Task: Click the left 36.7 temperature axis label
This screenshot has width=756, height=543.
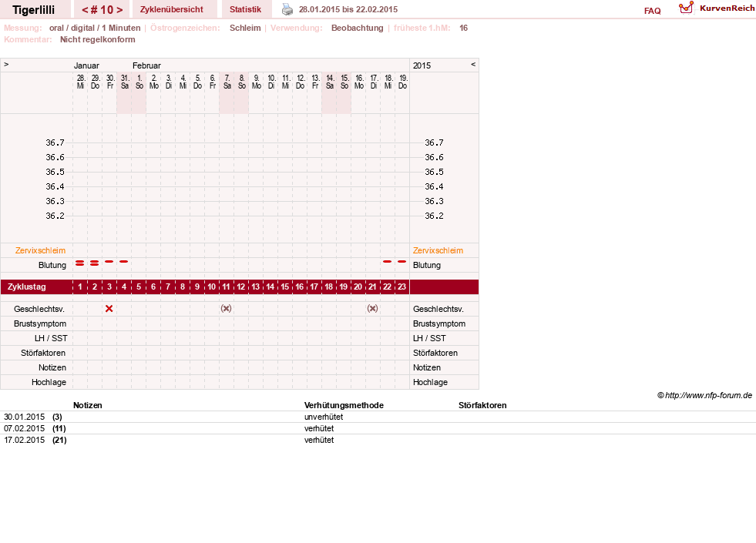Action: 55,142
